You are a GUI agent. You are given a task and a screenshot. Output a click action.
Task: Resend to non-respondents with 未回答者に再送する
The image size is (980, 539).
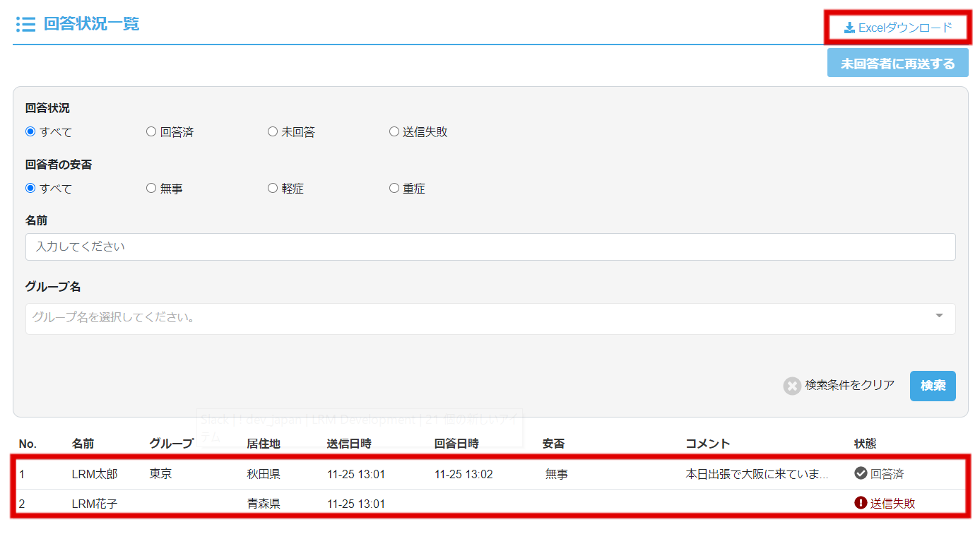[898, 64]
